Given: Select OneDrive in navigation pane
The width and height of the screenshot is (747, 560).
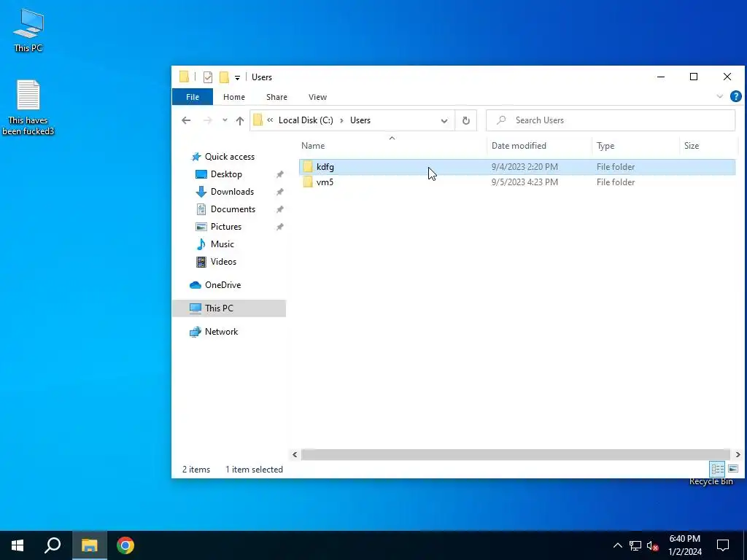Looking at the screenshot, I should pos(222,285).
